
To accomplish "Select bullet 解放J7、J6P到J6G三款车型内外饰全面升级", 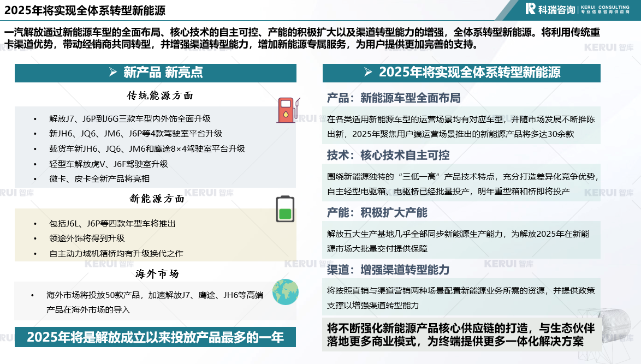I will pyautogui.click(x=130, y=119).
